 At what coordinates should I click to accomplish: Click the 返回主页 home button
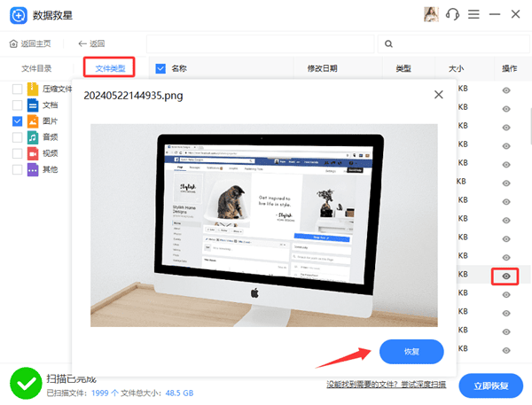(31, 43)
